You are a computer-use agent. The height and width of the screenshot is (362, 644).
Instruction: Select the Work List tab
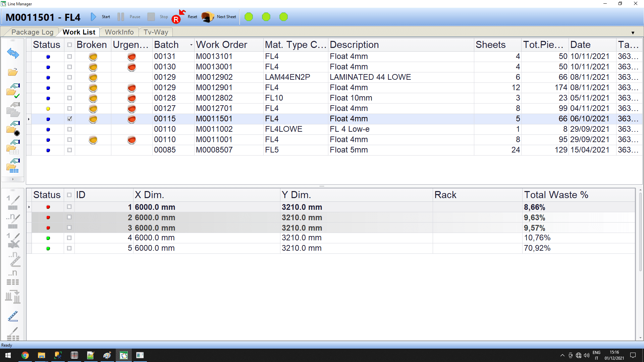coord(79,32)
